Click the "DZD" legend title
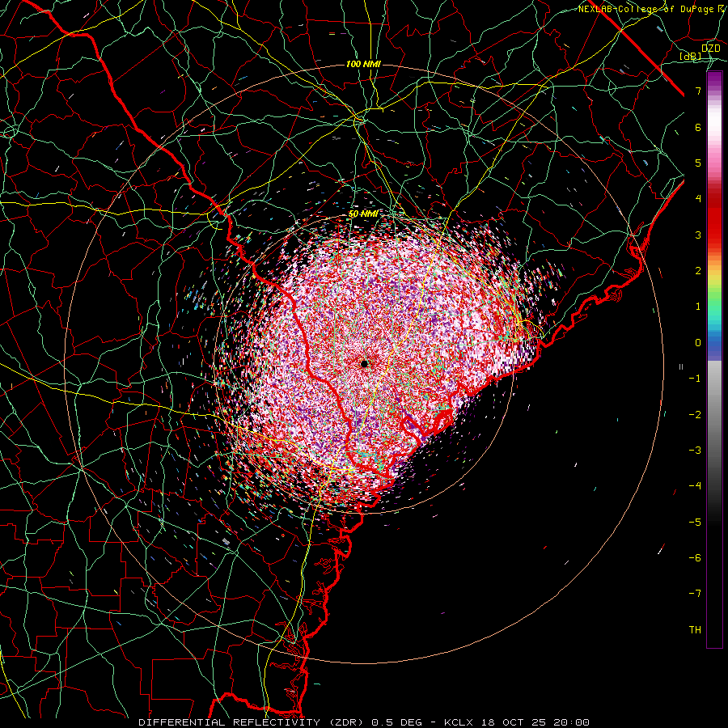The width and height of the screenshot is (728, 728). 710,49
